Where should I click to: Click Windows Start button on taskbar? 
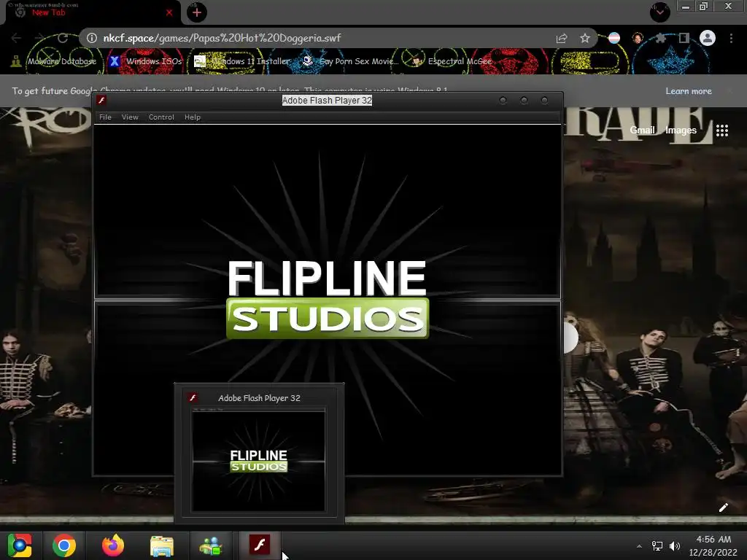[x=20, y=545]
